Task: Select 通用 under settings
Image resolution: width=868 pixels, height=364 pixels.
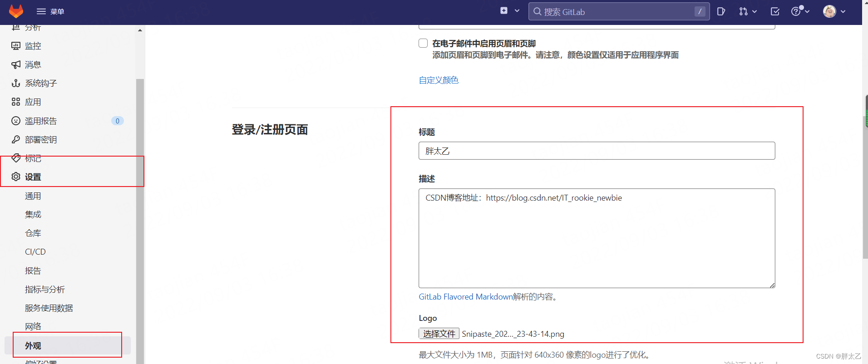Action: point(33,196)
